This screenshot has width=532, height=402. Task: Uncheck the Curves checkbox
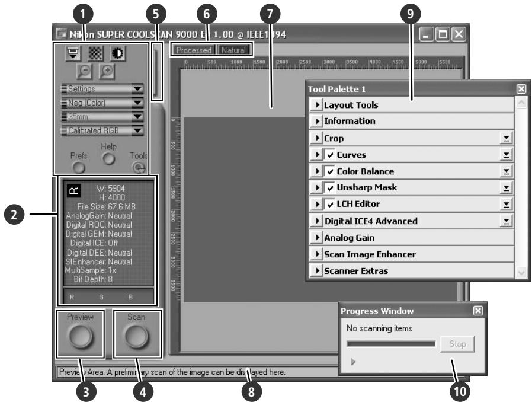(x=330, y=155)
